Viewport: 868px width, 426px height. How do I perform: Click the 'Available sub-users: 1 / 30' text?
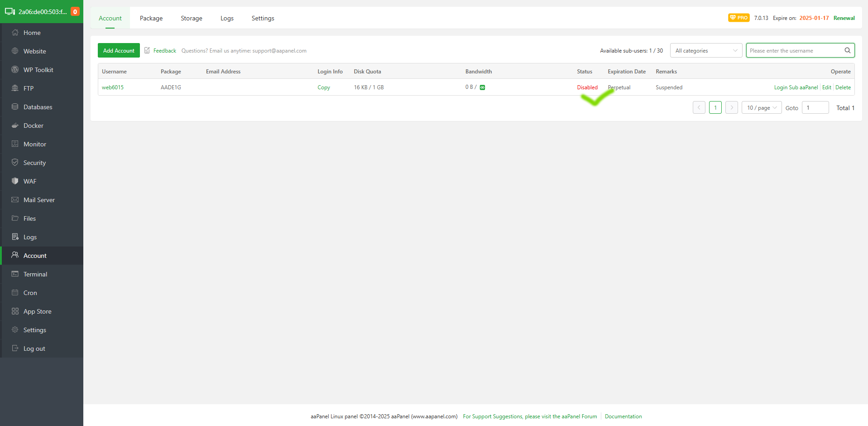tap(631, 51)
